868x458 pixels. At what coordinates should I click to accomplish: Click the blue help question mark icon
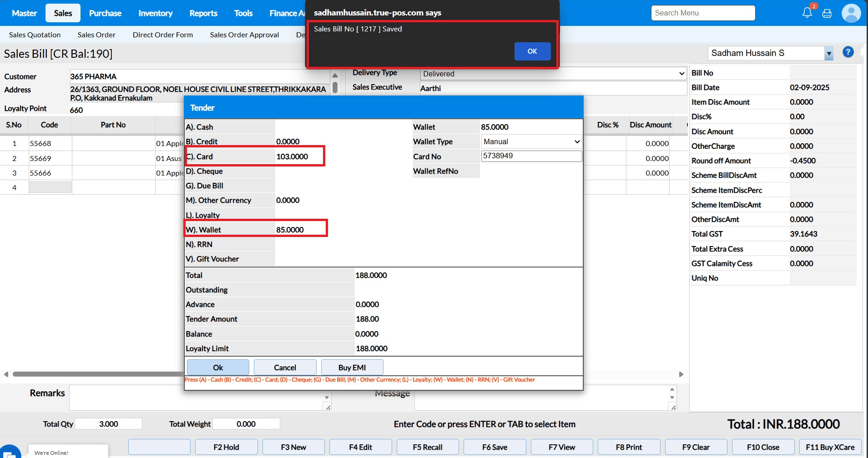coord(848,52)
